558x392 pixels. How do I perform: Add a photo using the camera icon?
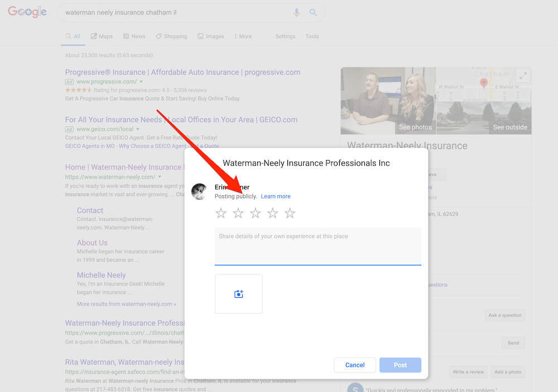pos(238,294)
